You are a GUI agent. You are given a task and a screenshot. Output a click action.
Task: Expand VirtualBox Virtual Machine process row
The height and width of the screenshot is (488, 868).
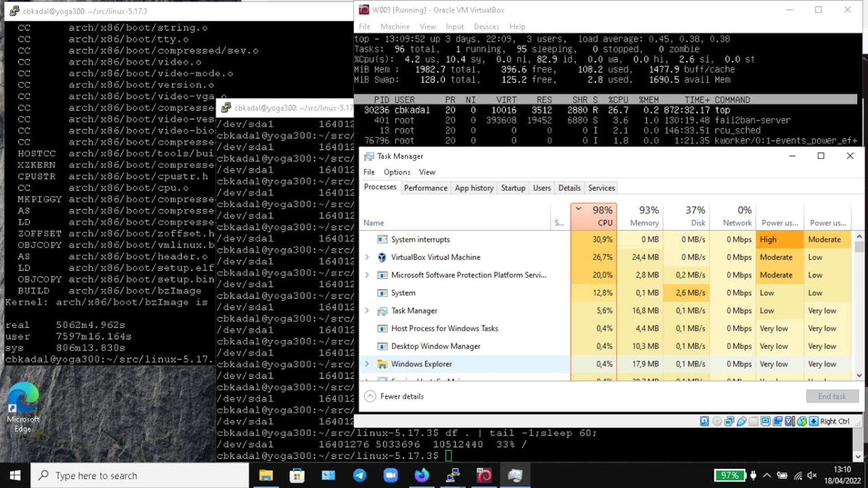pos(367,257)
